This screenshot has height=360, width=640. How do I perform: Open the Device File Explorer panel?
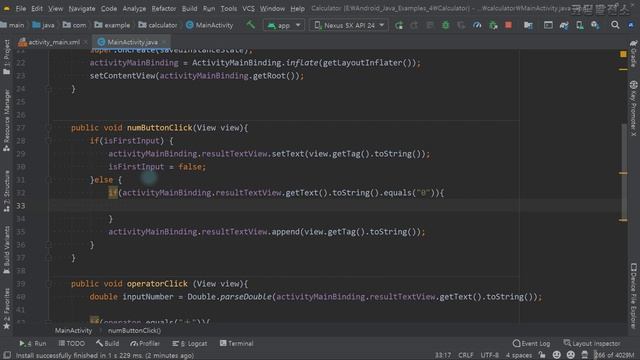[x=633, y=296]
